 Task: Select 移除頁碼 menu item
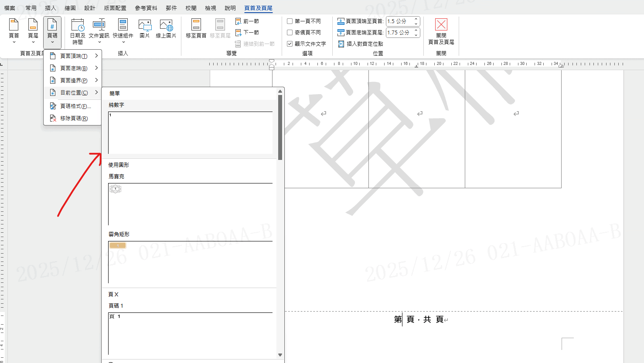tap(73, 118)
